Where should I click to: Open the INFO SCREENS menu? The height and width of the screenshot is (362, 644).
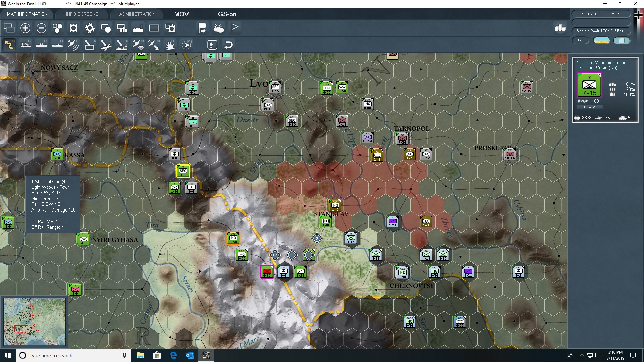(x=82, y=14)
